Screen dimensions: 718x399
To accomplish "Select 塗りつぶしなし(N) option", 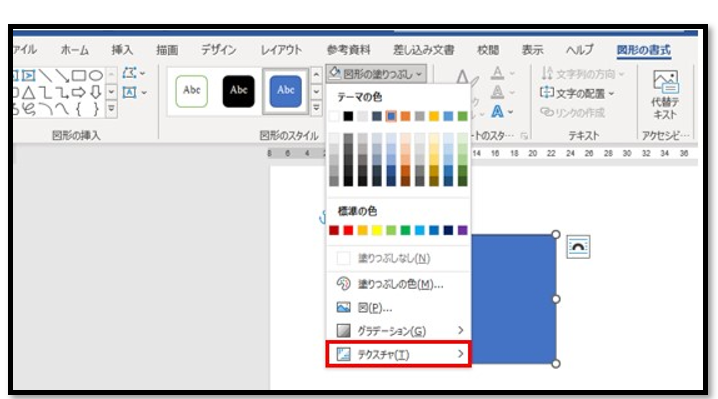I will (398, 258).
